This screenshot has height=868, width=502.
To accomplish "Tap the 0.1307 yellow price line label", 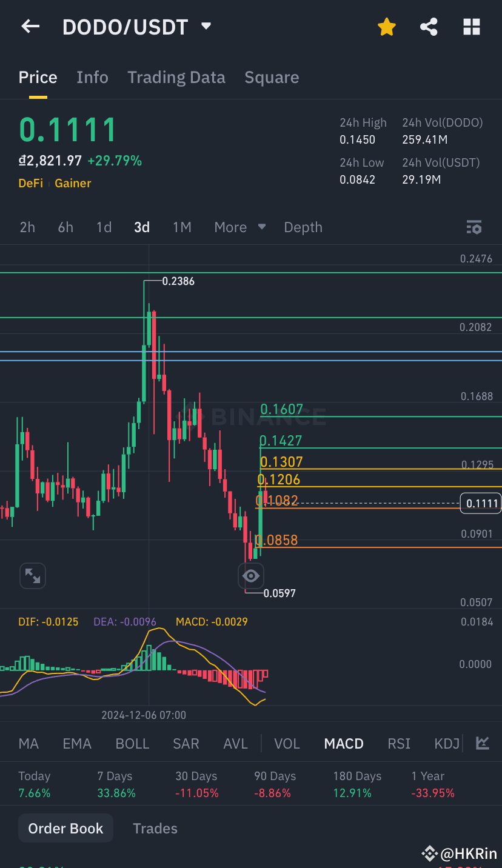I will [x=280, y=462].
